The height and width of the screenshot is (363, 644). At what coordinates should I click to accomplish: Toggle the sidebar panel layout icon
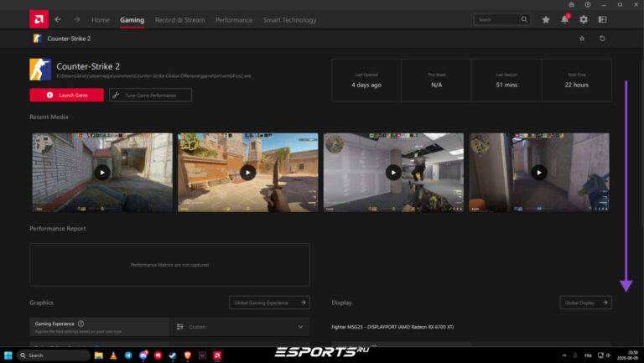(603, 19)
